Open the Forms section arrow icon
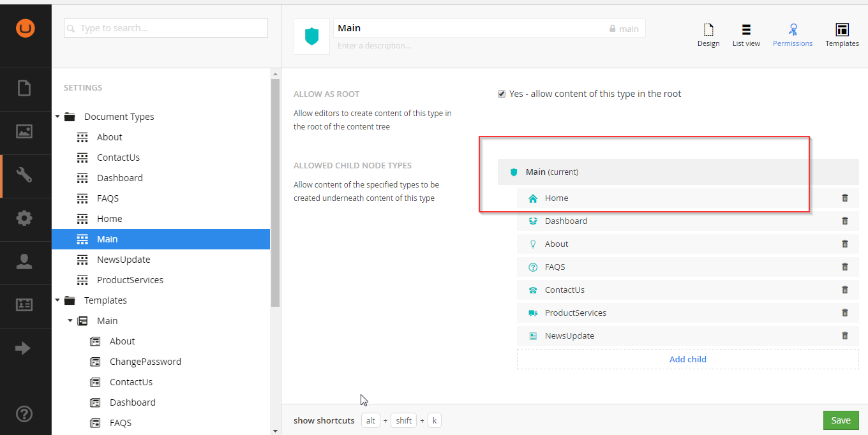868x435 pixels. (x=23, y=348)
